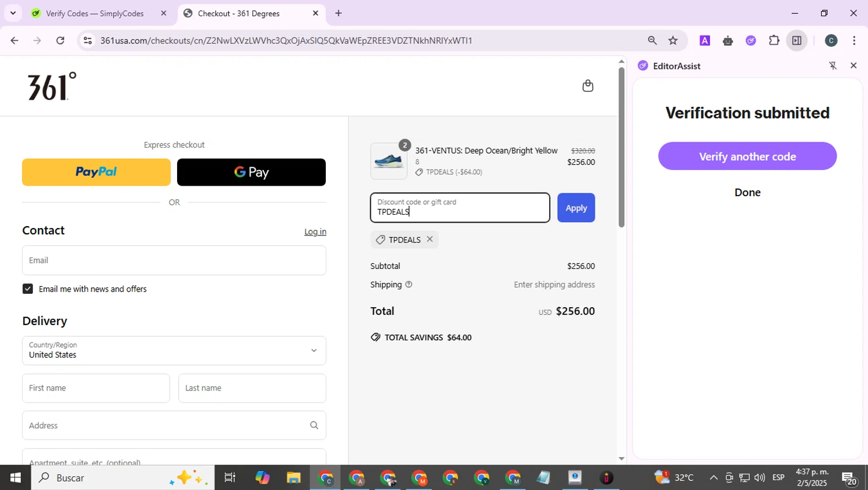Unpin the EditorAssist side panel
868x490 pixels.
click(x=833, y=66)
